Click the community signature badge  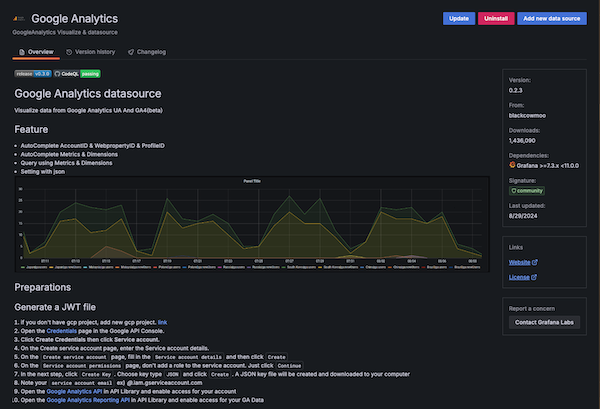[x=528, y=189]
